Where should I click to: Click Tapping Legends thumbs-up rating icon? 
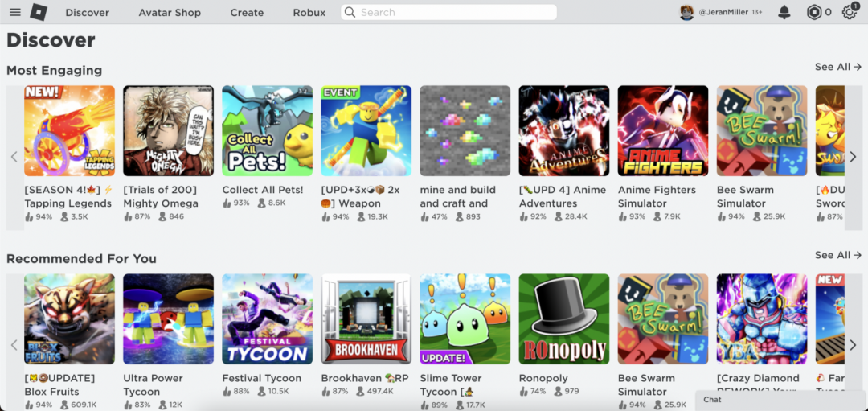(x=29, y=216)
